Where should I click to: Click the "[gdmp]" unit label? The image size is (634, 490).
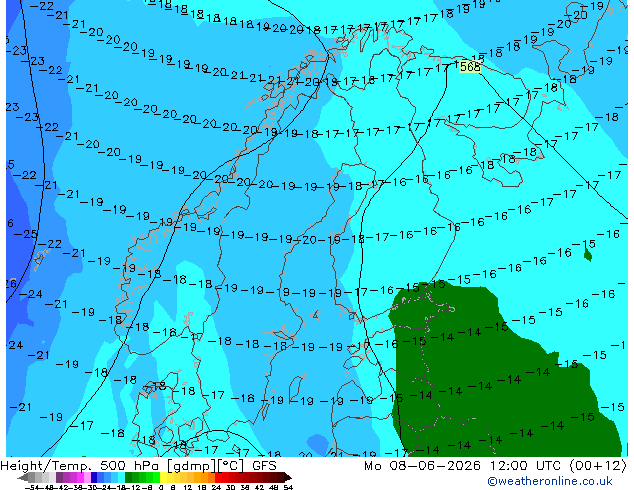192,466
